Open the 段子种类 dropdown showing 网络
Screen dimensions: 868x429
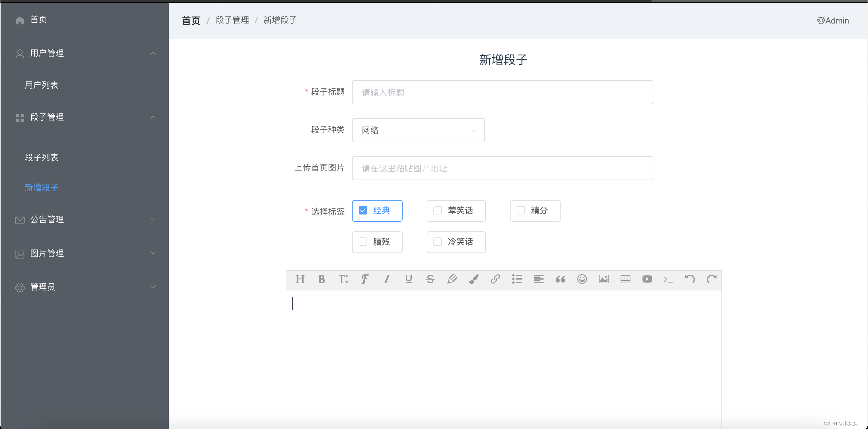(418, 130)
